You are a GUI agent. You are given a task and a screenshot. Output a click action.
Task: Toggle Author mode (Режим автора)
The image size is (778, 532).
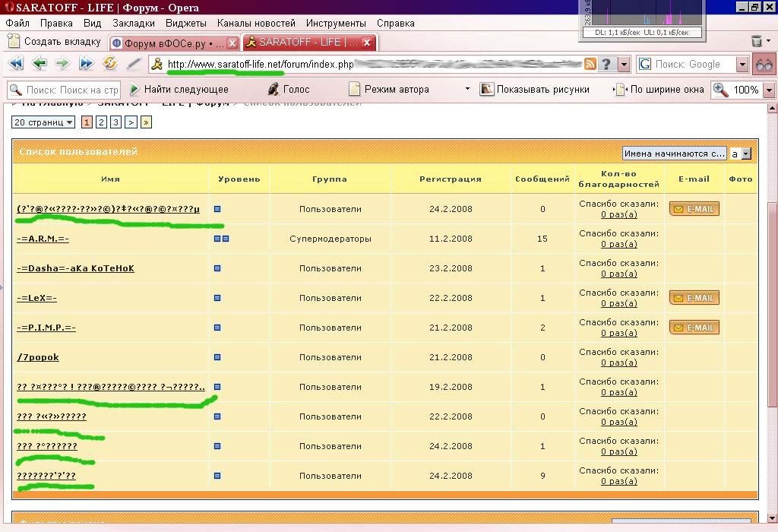click(x=354, y=89)
